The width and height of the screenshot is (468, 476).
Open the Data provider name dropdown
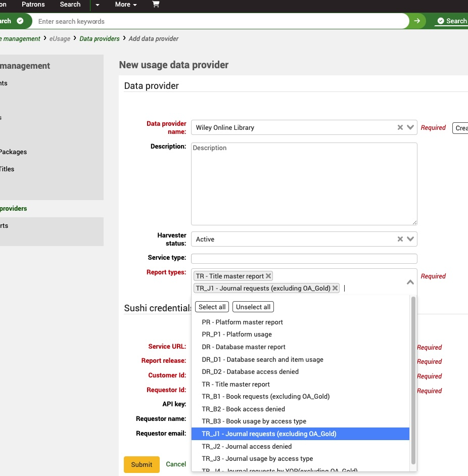coord(409,127)
